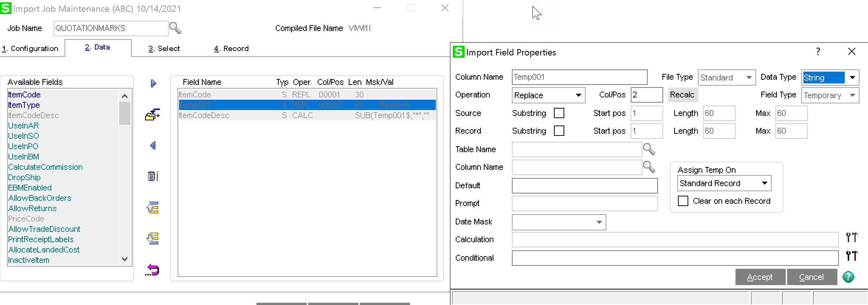Select CalculateCommission in Available Fields
The width and height of the screenshot is (868, 305).
tap(45, 167)
